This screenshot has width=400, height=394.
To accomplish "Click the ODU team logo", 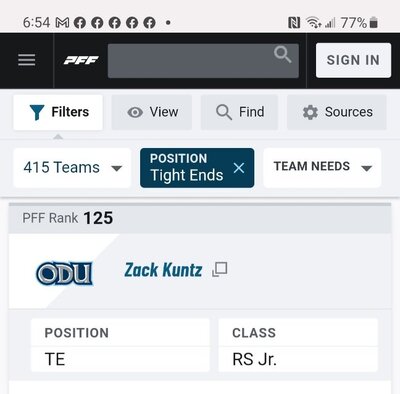I will [65, 273].
